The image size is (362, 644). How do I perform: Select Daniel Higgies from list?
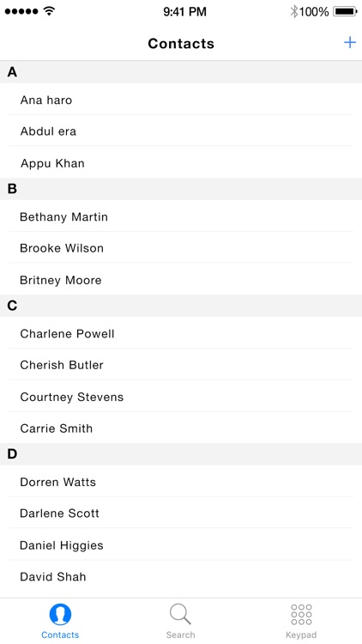coord(181,545)
